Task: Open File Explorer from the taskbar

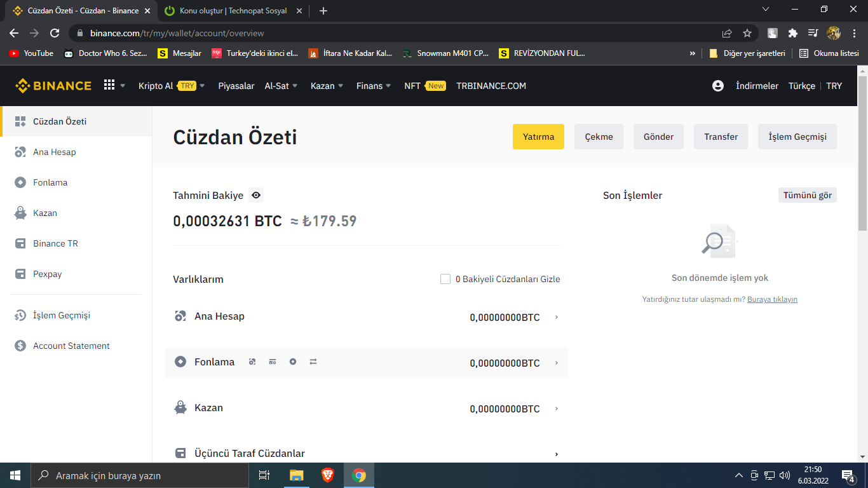Action: [x=296, y=475]
